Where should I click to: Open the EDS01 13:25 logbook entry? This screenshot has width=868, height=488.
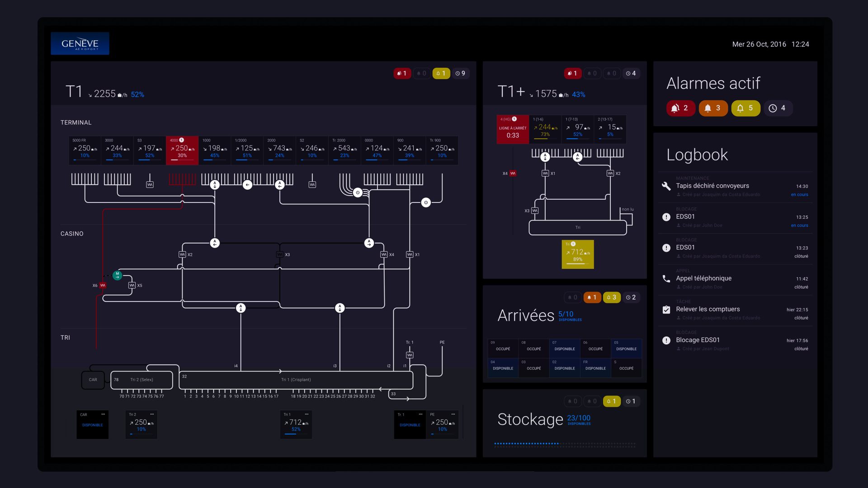(736, 218)
